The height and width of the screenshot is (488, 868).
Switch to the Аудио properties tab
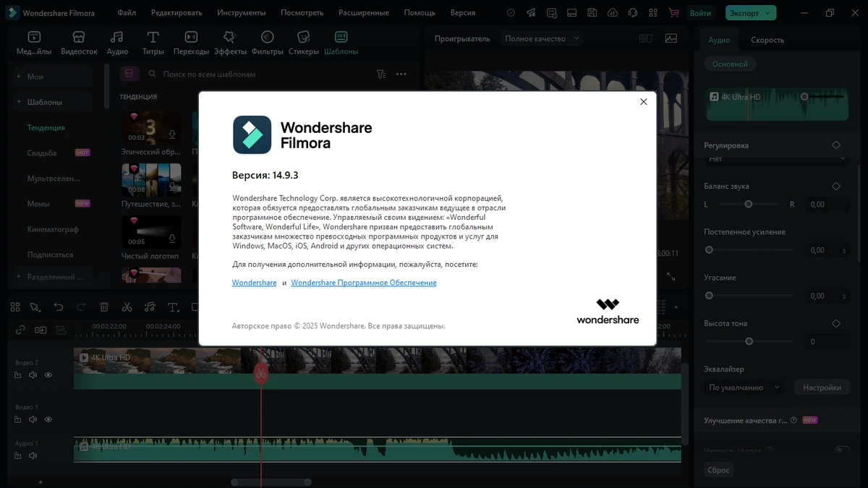719,40
